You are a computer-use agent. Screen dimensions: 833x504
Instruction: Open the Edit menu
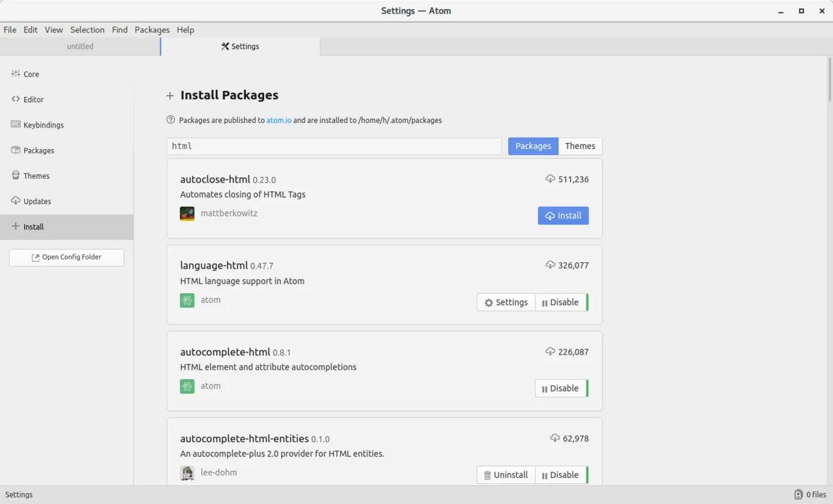31,30
